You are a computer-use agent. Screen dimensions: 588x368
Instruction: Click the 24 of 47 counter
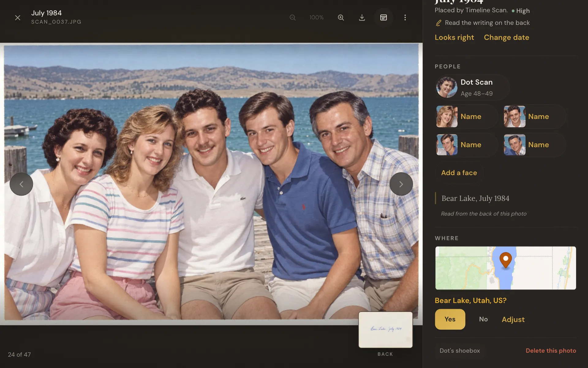coord(19,355)
